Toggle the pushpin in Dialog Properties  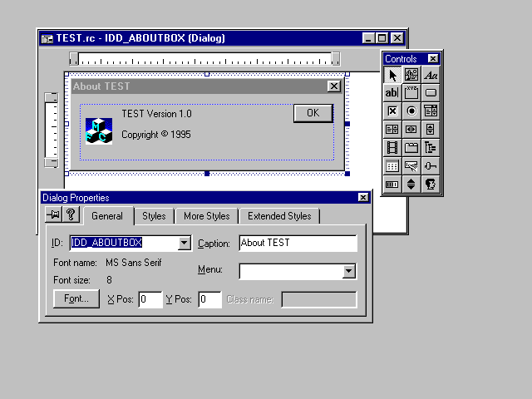54,214
